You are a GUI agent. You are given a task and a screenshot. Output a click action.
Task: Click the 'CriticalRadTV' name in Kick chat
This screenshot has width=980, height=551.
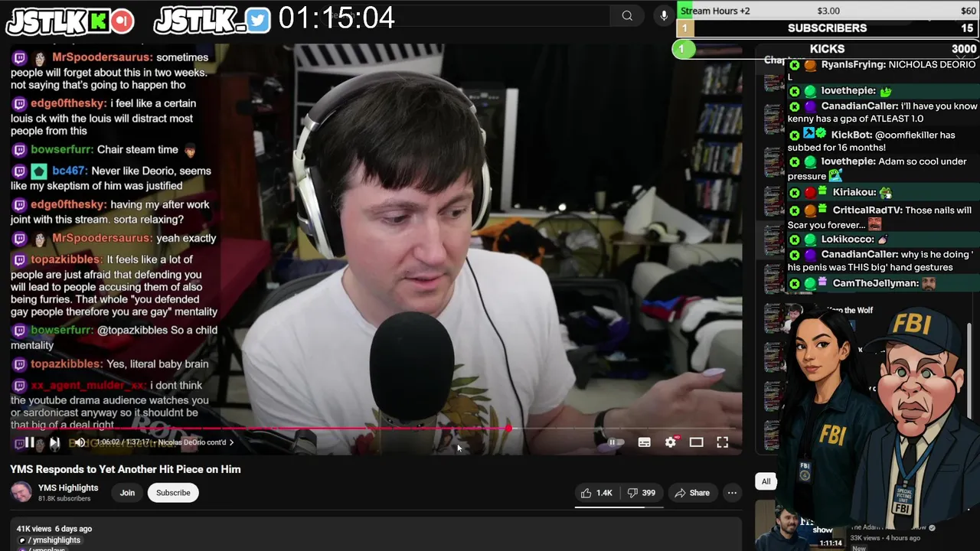pyautogui.click(x=865, y=210)
